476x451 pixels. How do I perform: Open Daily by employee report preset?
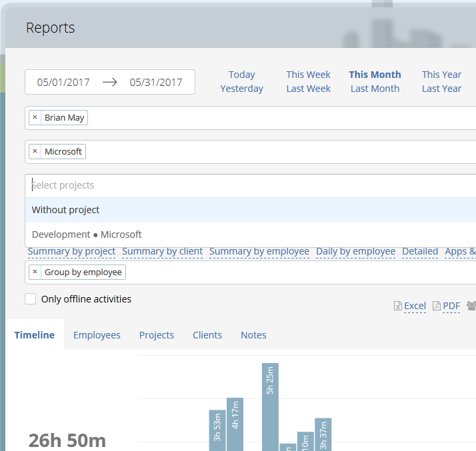coord(356,251)
